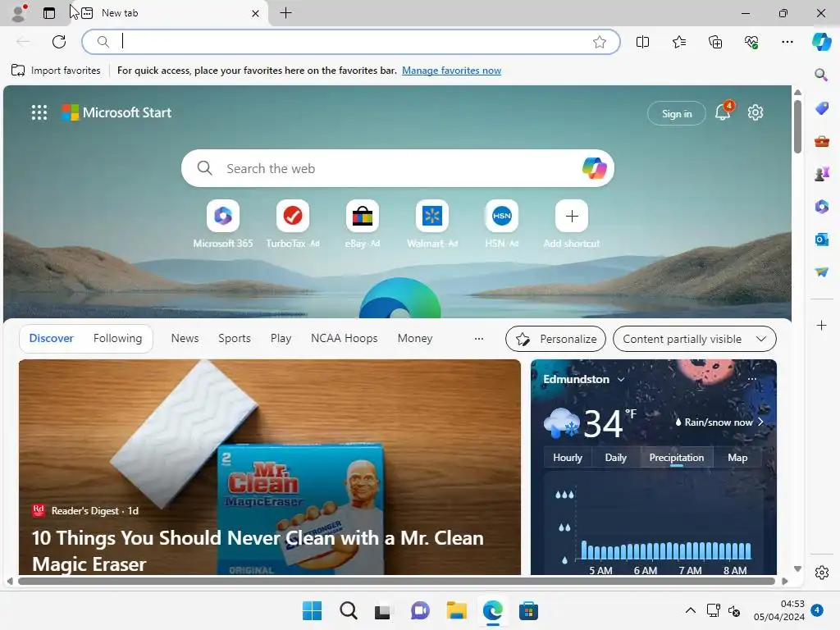This screenshot has height=630, width=840.
Task: Open Copilot icon in top right
Action: 821,41
